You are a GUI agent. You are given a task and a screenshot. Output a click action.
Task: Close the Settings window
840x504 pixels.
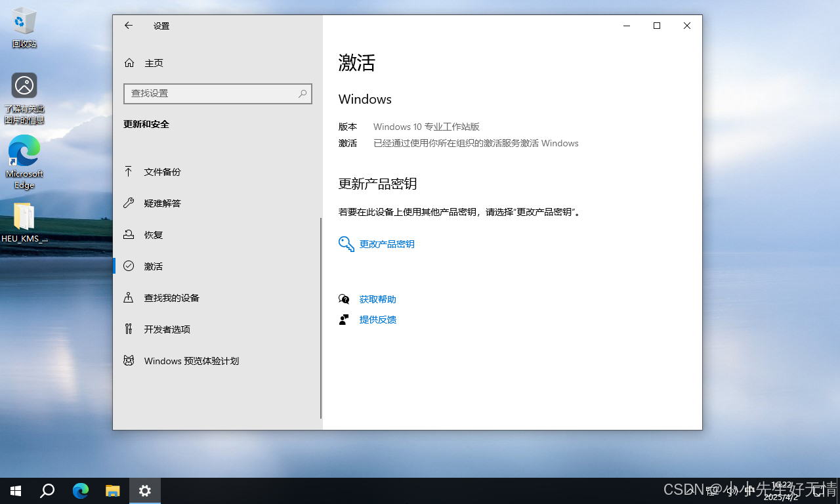[687, 26]
